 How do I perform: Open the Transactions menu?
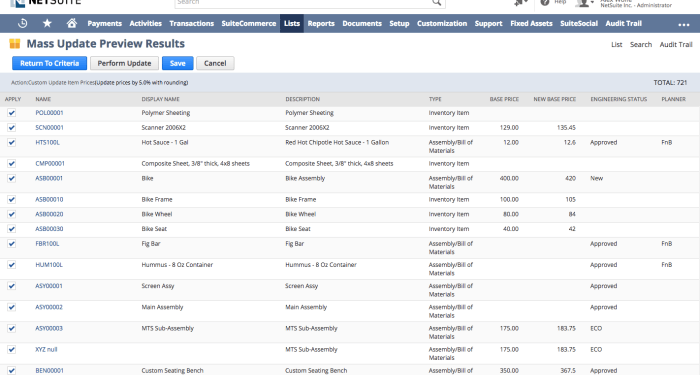192,24
